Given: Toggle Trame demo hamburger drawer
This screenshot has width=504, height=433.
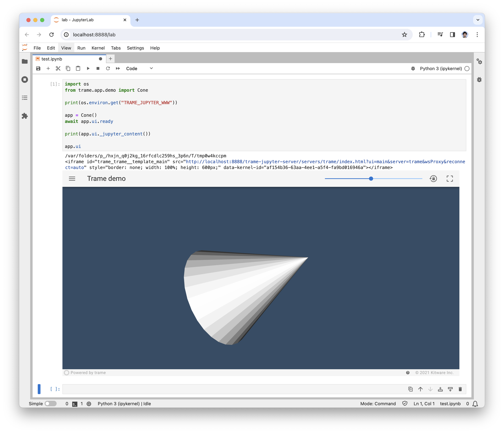Looking at the screenshot, I should point(72,179).
